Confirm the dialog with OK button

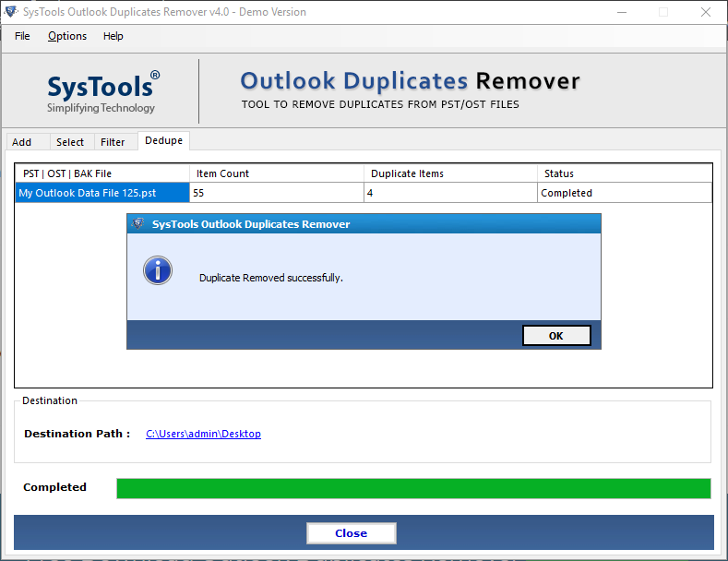[x=556, y=336]
